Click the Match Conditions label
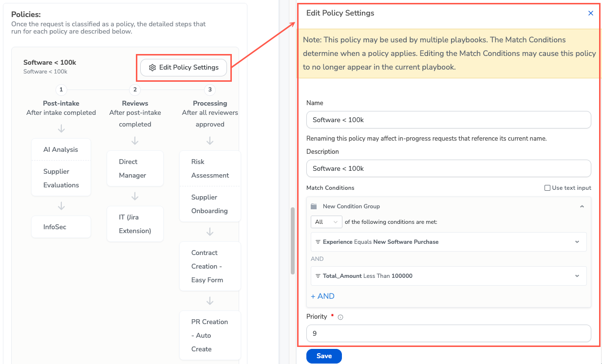The width and height of the screenshot is (602, 364). point(330,188)
